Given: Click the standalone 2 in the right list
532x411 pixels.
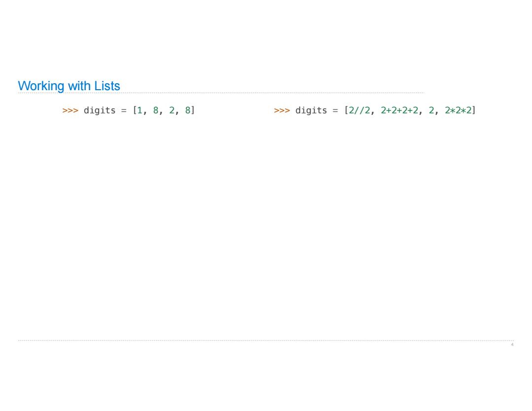Looking at the screenshot, I should tap(431, 110).
